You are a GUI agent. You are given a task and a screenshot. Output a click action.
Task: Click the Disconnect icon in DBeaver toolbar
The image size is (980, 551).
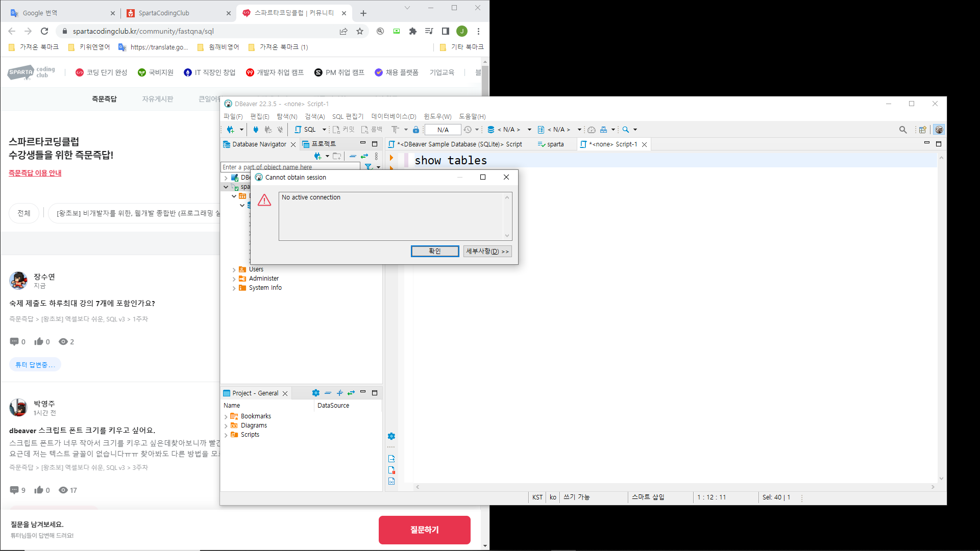(280, 130)
